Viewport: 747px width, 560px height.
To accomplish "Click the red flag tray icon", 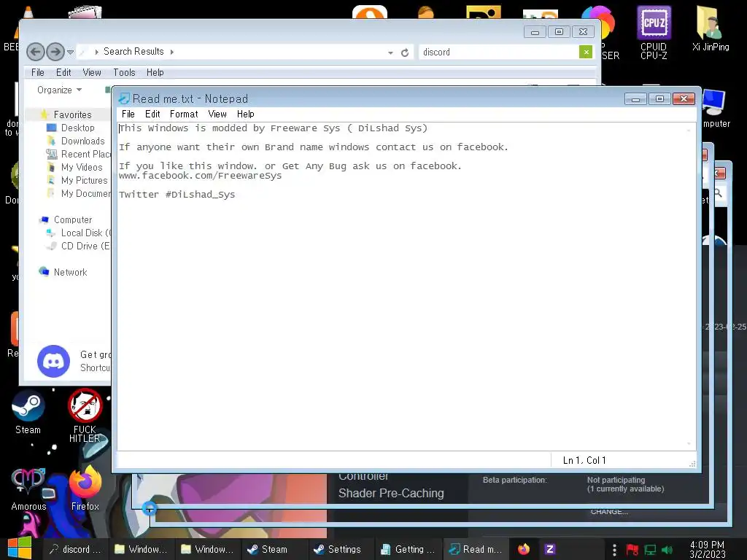I will tap(632, 550).
